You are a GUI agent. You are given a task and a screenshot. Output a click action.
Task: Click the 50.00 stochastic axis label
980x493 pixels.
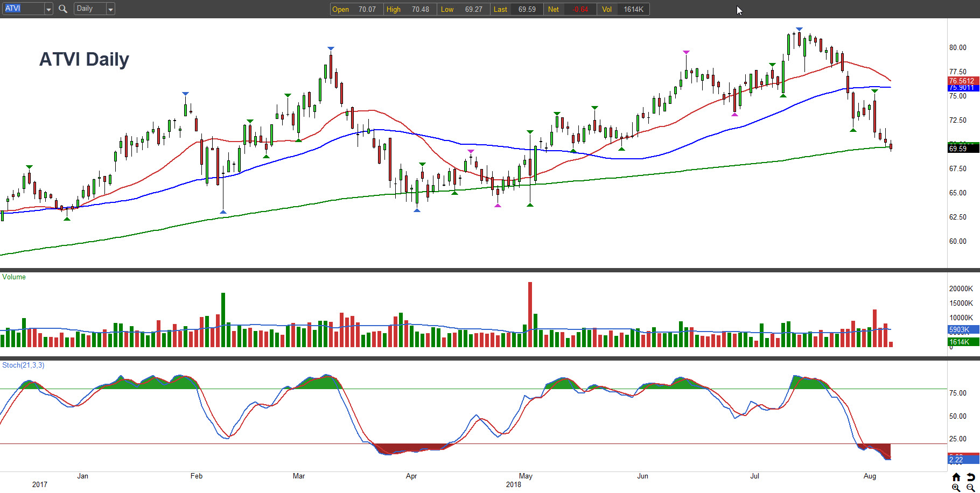tap(958, 416)
